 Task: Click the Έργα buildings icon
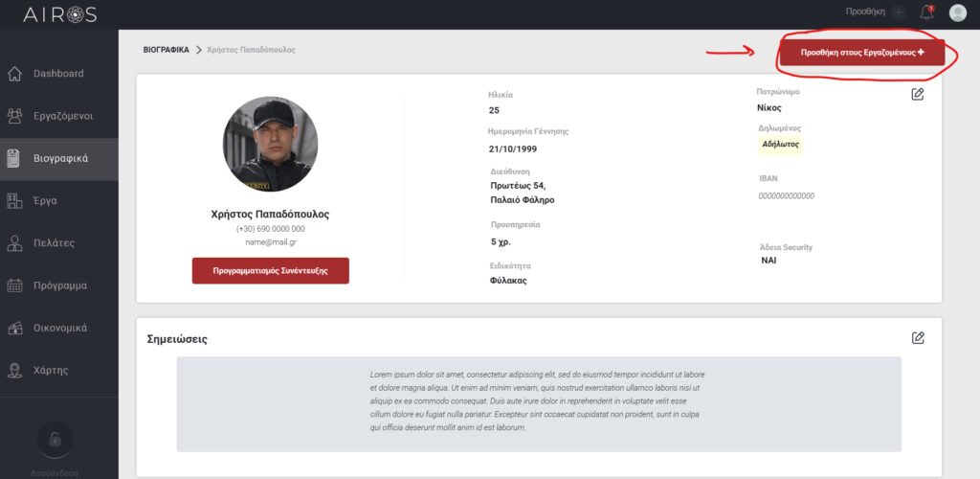coord(15,200)
